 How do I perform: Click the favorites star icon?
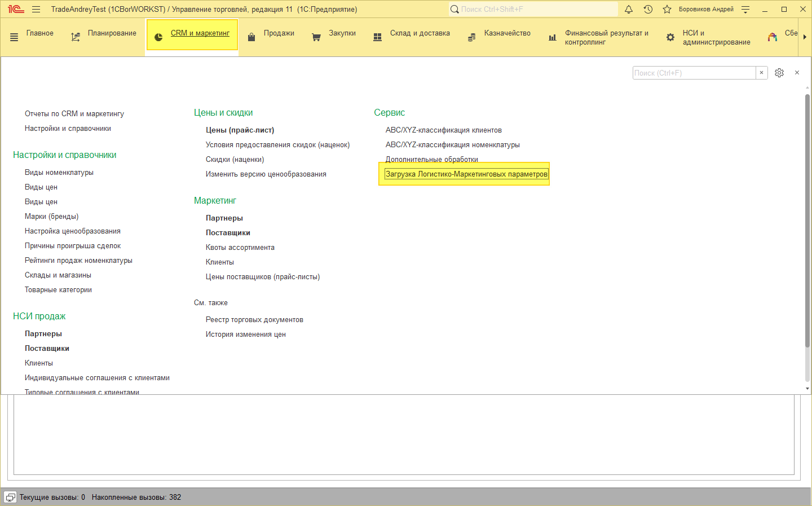click(667, 9)
